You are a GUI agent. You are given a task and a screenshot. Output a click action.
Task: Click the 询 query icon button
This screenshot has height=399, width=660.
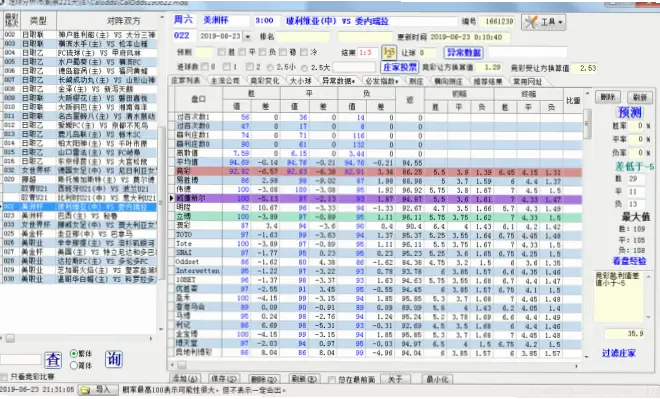[114, 359]
